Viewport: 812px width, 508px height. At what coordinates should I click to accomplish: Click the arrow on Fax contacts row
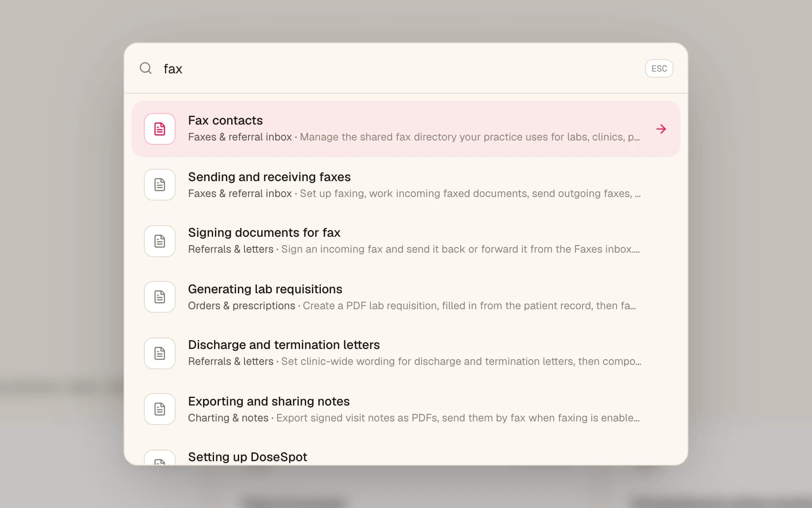pos(661,129)
